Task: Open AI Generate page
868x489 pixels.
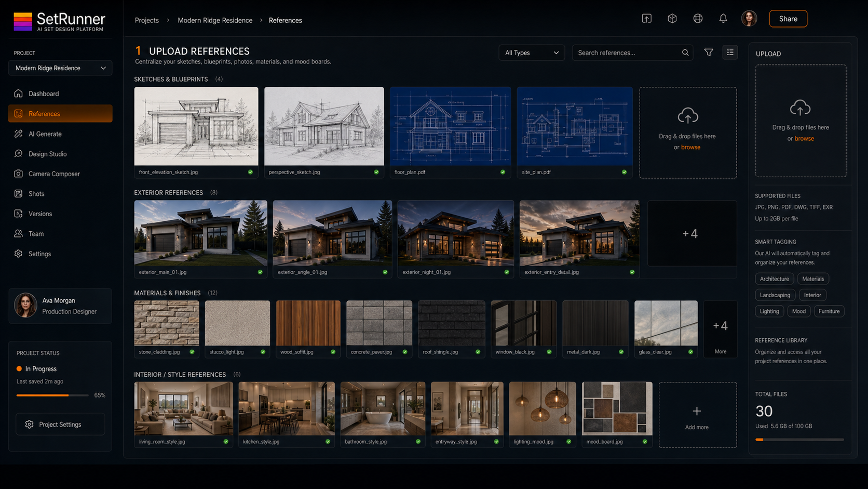Action: 60,134
